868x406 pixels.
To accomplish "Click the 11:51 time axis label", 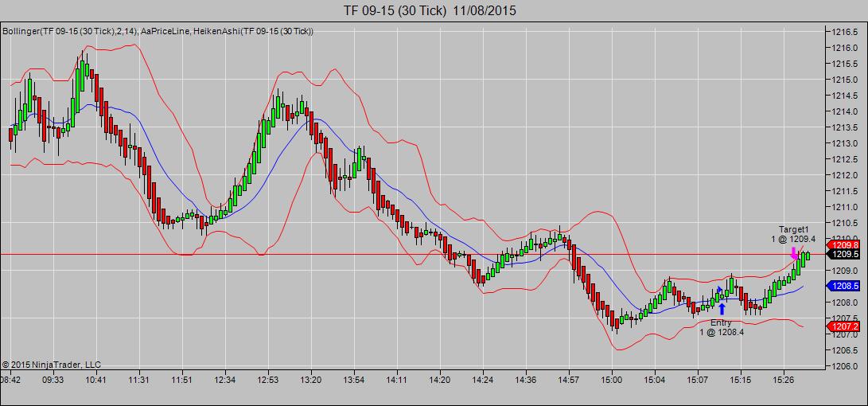I will [x=181, y=380].
